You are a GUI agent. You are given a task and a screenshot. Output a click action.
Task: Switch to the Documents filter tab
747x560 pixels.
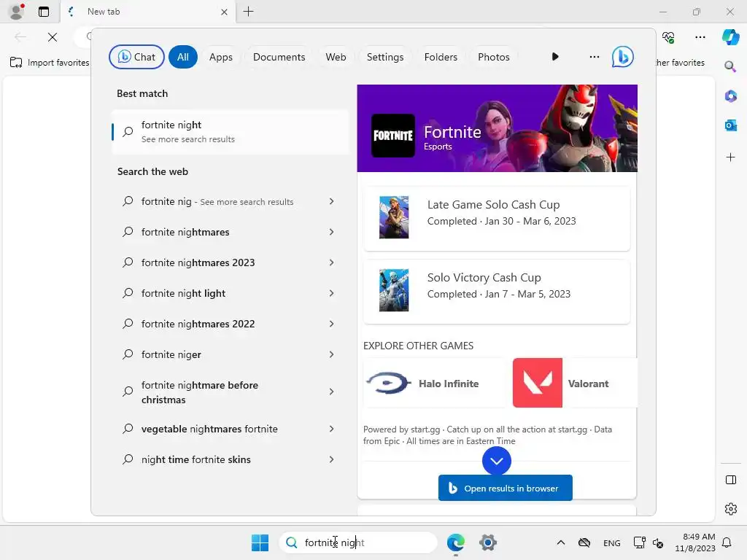[x=279, y=57]
